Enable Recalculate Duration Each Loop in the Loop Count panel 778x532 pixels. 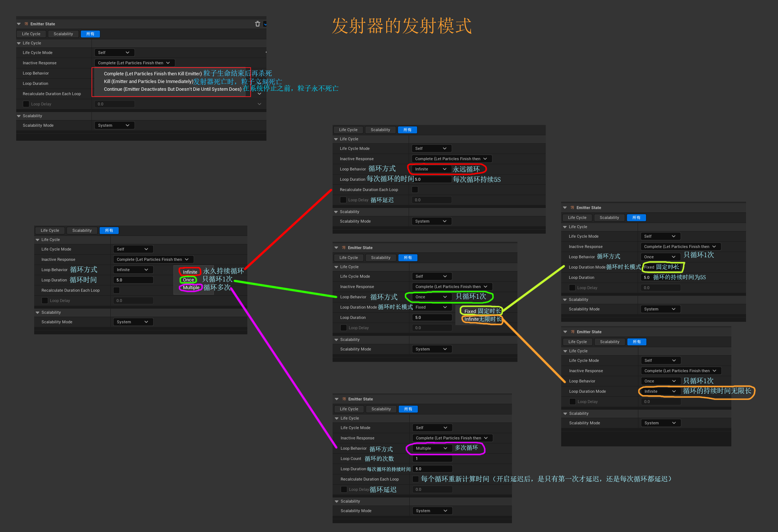[x=416, y=479]
